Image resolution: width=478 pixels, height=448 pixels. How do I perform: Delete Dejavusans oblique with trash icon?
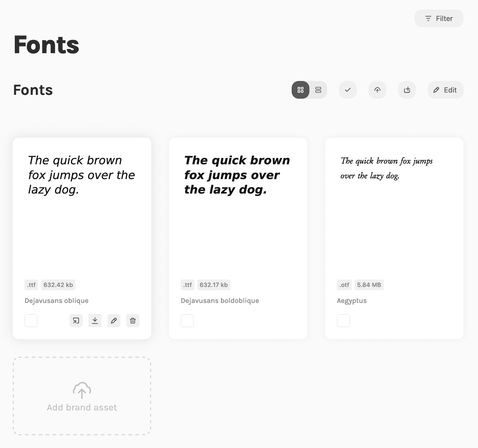click(x=133, y=321)
